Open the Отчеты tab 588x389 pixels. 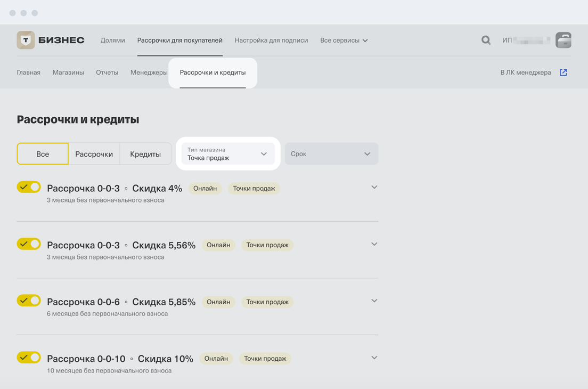107,72
